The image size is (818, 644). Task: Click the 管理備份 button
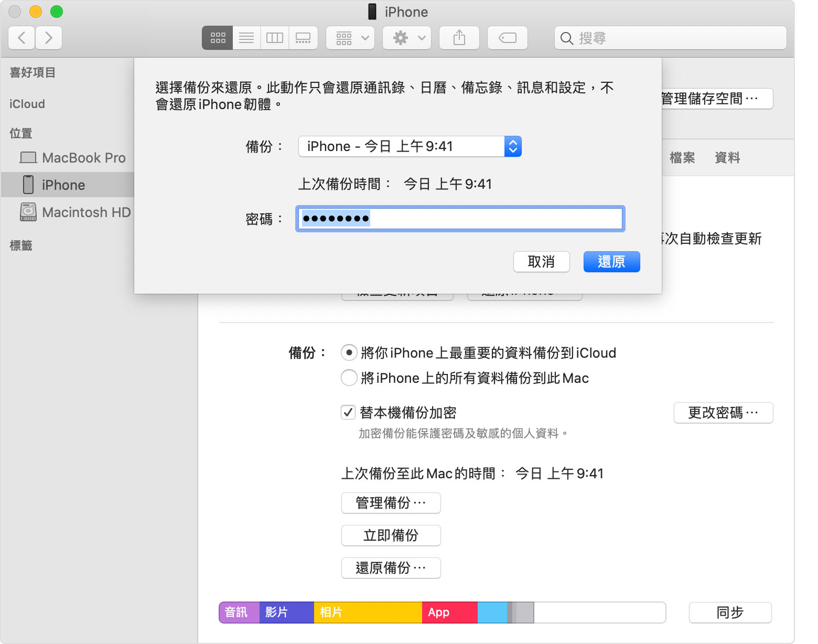point(391,503)
